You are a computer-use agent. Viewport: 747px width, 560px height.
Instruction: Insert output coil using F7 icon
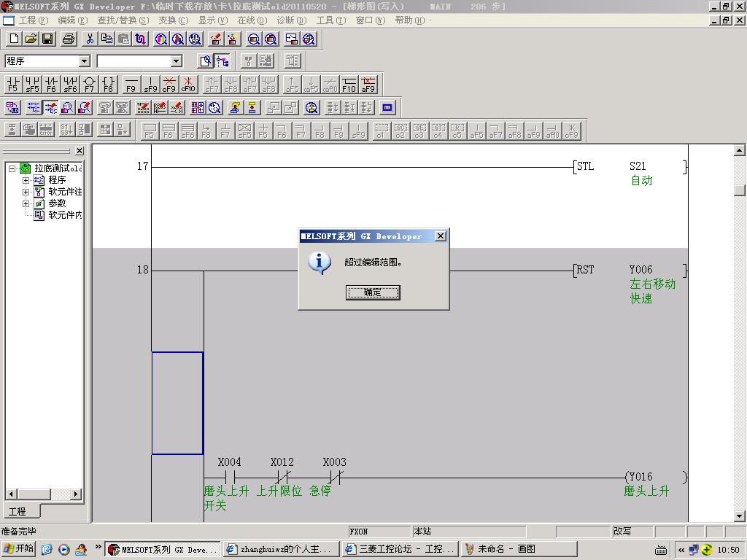[x=89, y=85]
